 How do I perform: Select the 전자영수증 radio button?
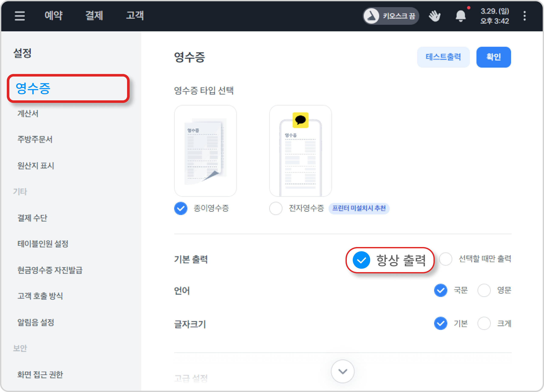coord(276,208)
